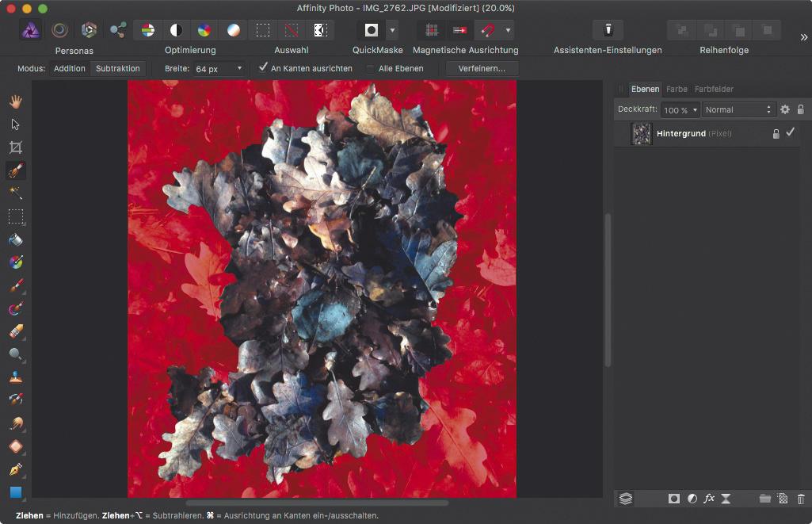Uncheck An Kanten ausrichten
Viewport: 812px width, 524px height.
tap(264, 67)
